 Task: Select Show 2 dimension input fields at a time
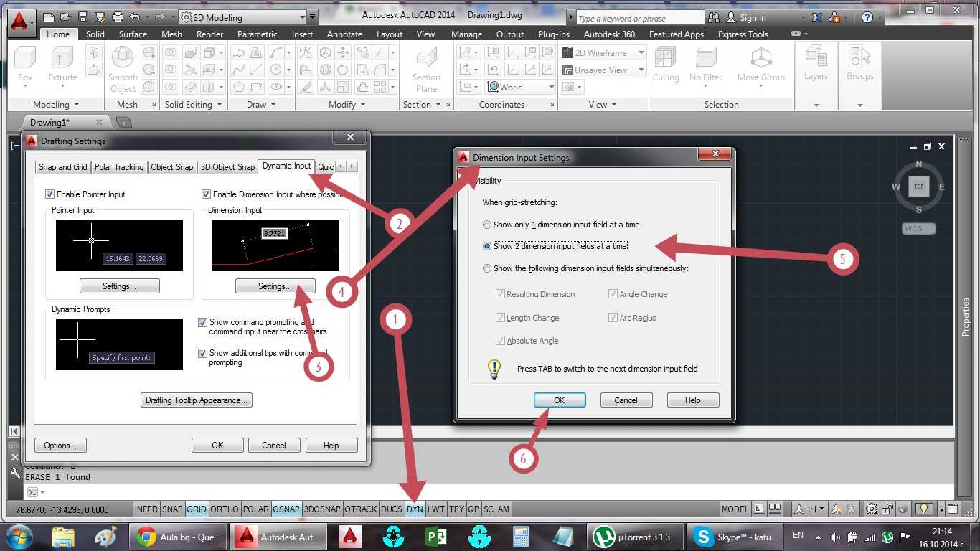[x=488, y=246]
